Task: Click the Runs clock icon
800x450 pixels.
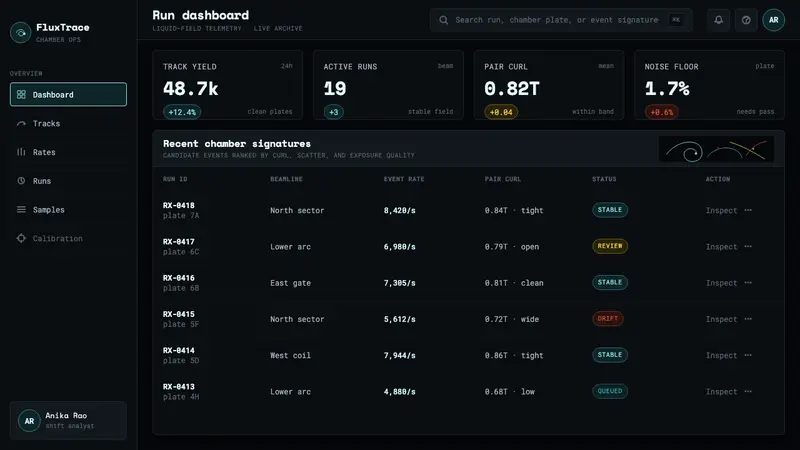Action: (21, 181)
